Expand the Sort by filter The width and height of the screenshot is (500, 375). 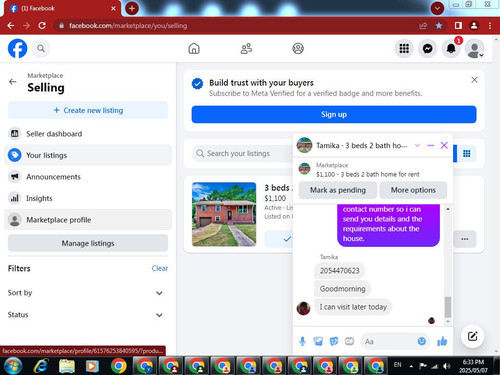(x=88, y=293)
